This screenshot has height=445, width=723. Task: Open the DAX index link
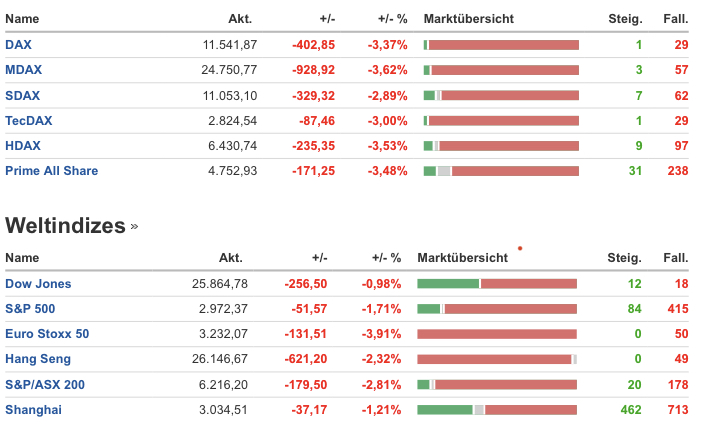[x=19, y=45]
